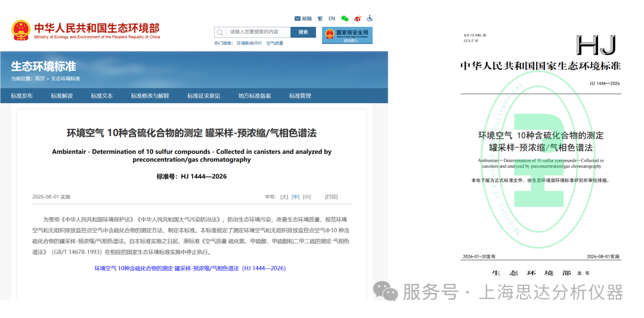Open the 标准解读 navigation tab
This screenshot has height=318, width=644.
click(62, 96)
